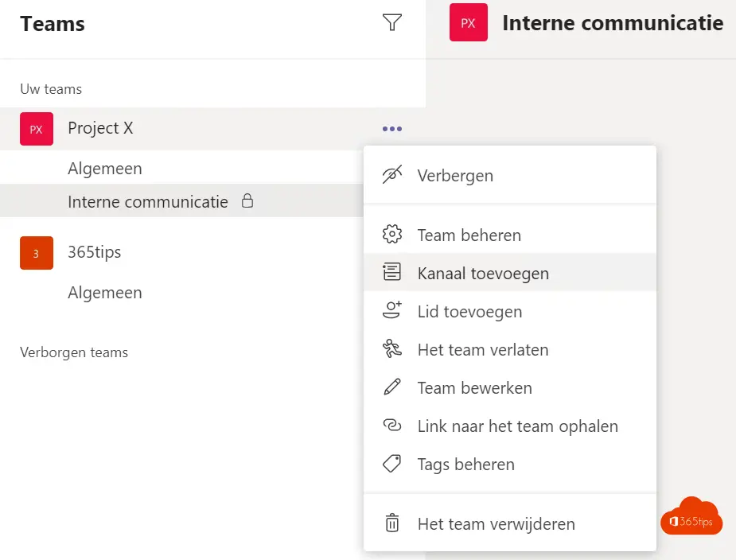Click the chain link icon in the menu
Screen dimensions: 736x560
392,426
